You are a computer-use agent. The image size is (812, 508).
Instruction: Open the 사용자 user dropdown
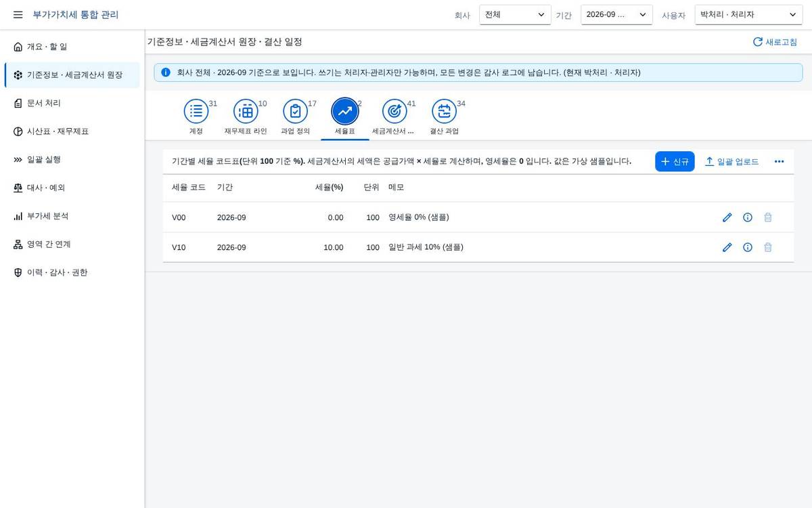coord(748,15)
